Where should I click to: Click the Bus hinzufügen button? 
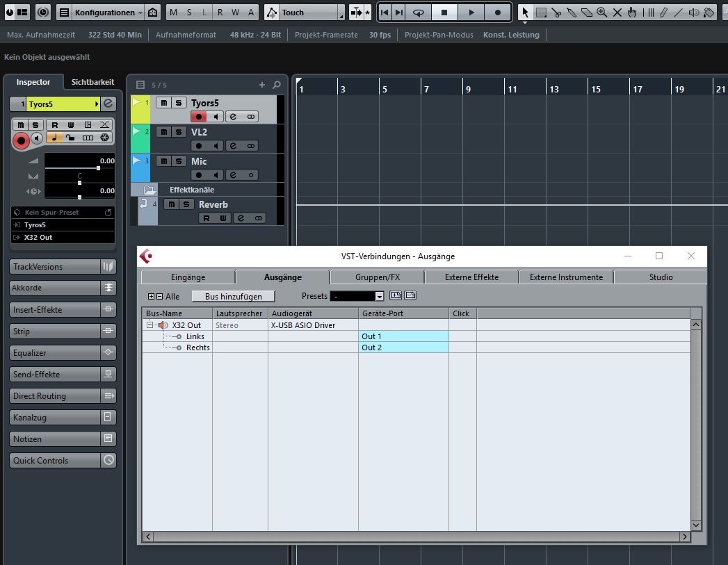(x=234, y=296)
